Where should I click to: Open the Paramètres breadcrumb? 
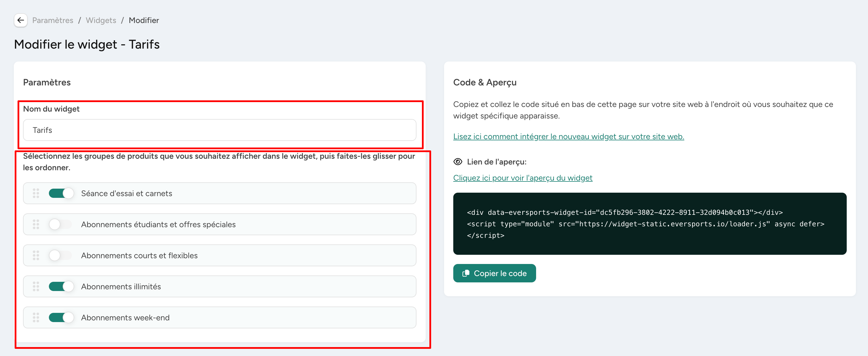(x=53, y=20)
